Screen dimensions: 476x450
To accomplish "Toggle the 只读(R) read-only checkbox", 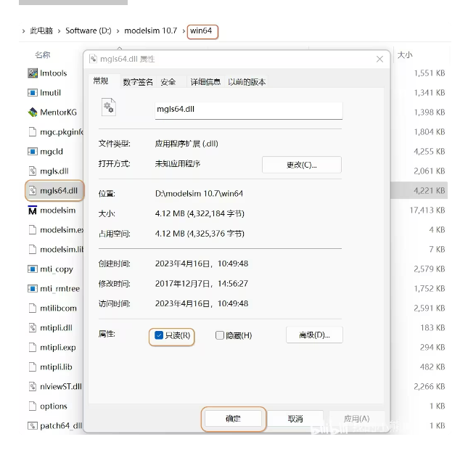I will (159, 335).
